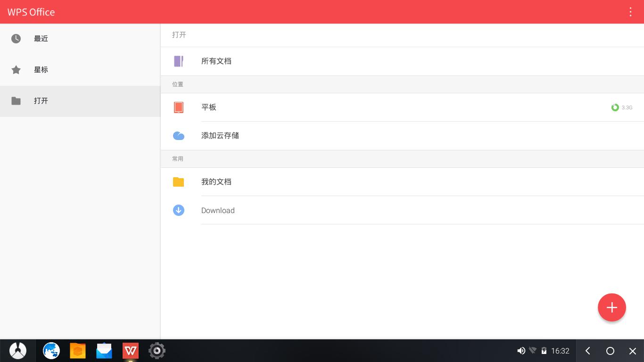
Task: Open the three-dot overflow menu
Action: tap(630, 12)
